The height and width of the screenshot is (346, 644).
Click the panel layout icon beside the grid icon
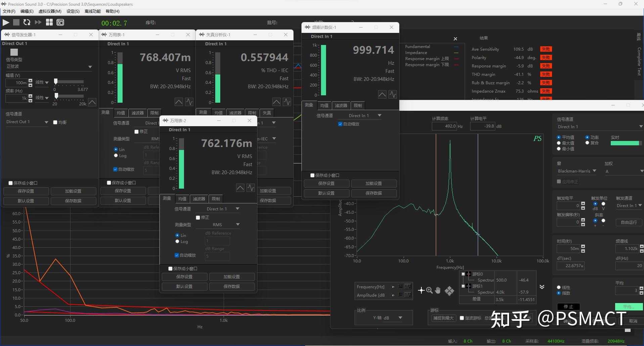(60, 22)
